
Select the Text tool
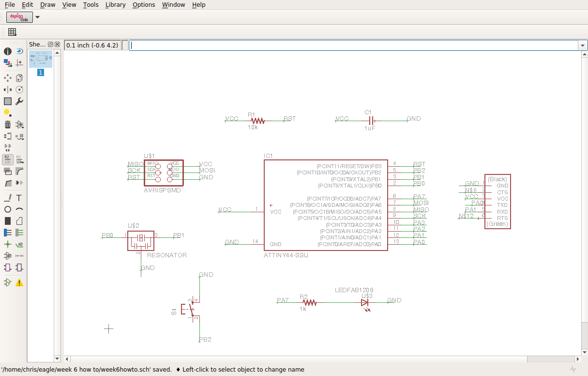(19, 198)
